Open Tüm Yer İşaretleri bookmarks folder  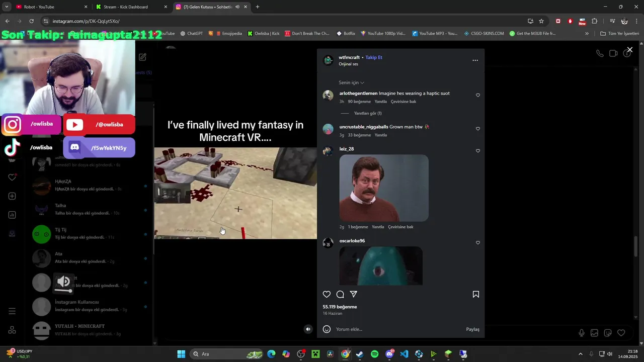coord(620,34)
